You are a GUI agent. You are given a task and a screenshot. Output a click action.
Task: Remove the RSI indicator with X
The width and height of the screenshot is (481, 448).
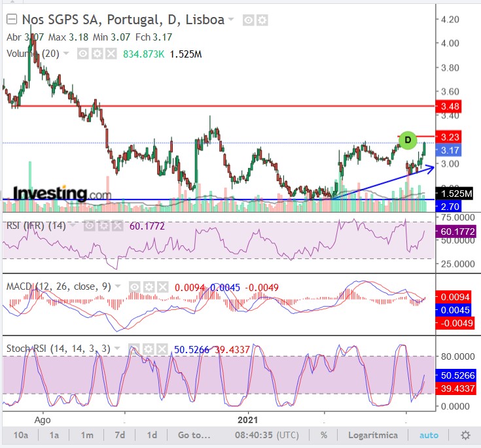[118, 226]
